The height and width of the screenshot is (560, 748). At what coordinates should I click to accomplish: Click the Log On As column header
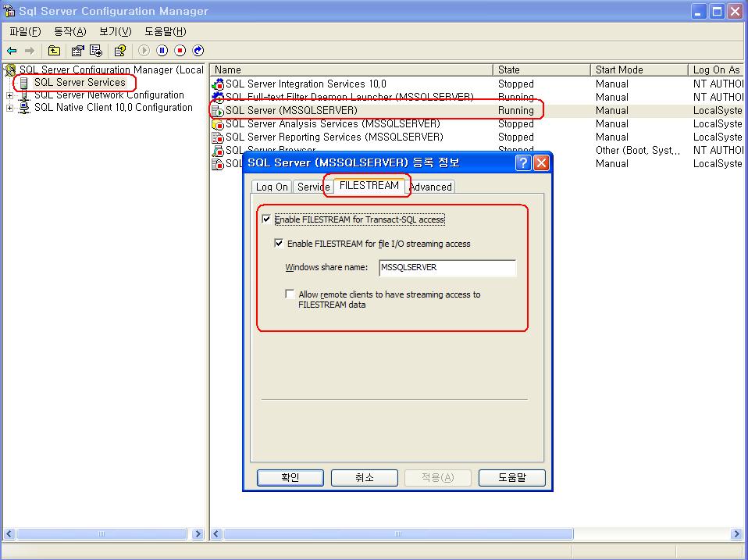click(717, 70)
